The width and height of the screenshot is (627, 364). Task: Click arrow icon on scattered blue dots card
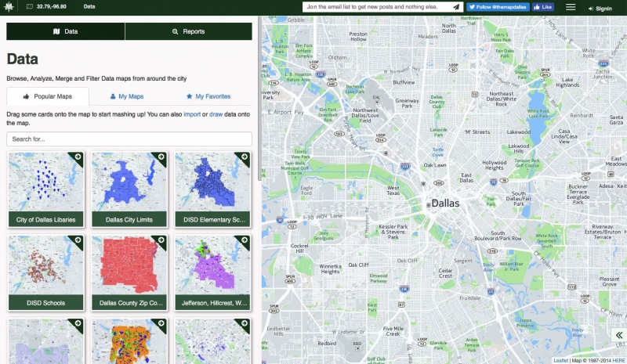click(x=245, y=323)
